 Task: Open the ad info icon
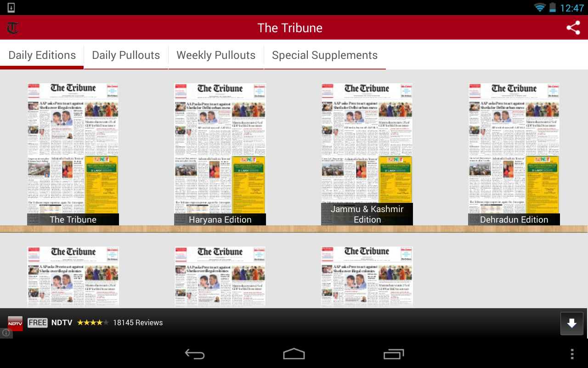click(6, 333)
